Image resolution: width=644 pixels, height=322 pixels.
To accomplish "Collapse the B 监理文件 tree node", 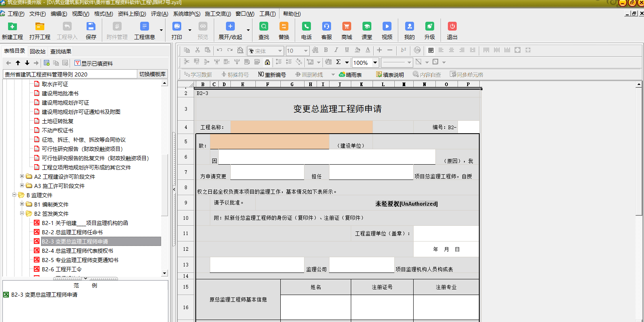I will click(14, 195).
